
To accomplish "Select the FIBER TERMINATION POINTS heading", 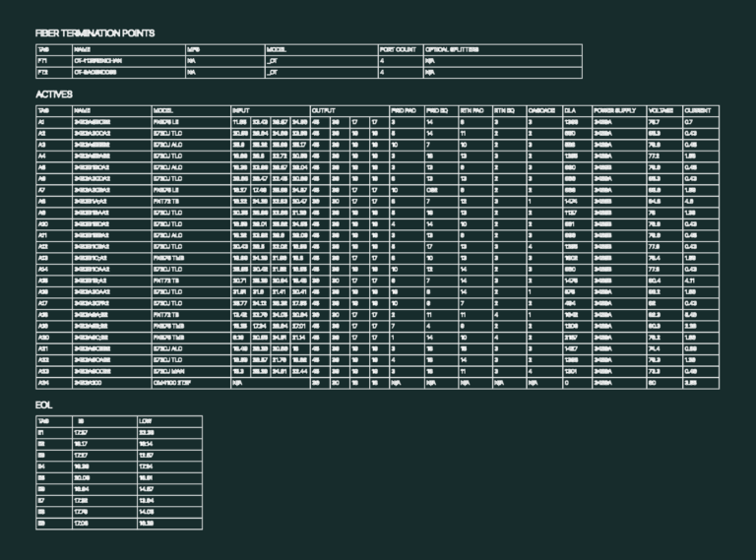I will (x=94, y=33).
